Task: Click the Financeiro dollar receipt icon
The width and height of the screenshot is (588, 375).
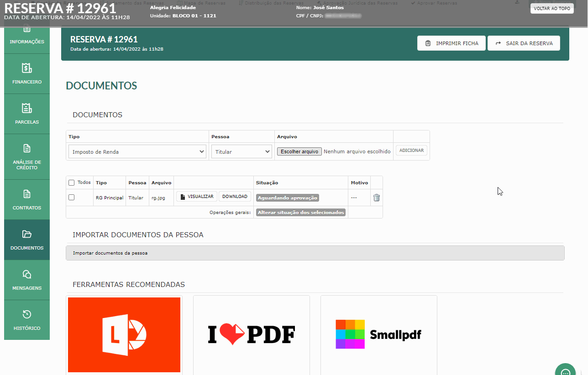Action: pos(27,68)
